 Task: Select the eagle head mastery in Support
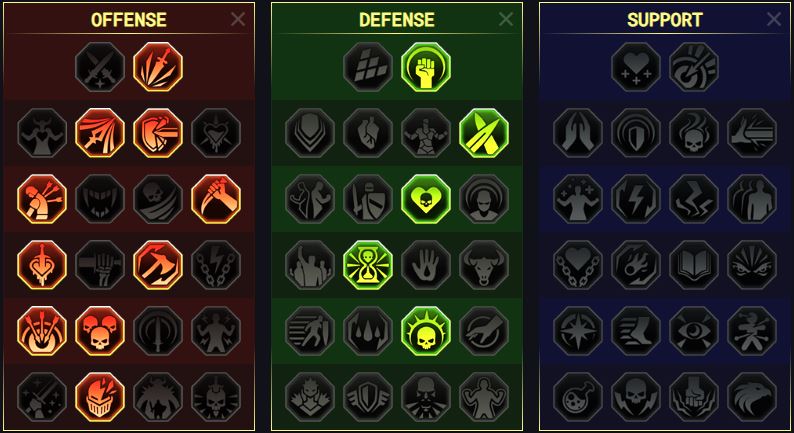[752, 397]
